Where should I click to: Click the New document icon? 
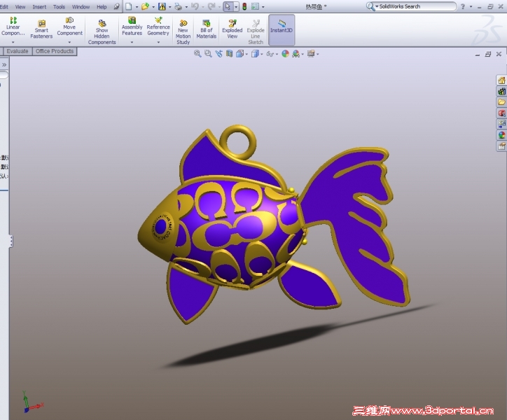click(129, 6)
